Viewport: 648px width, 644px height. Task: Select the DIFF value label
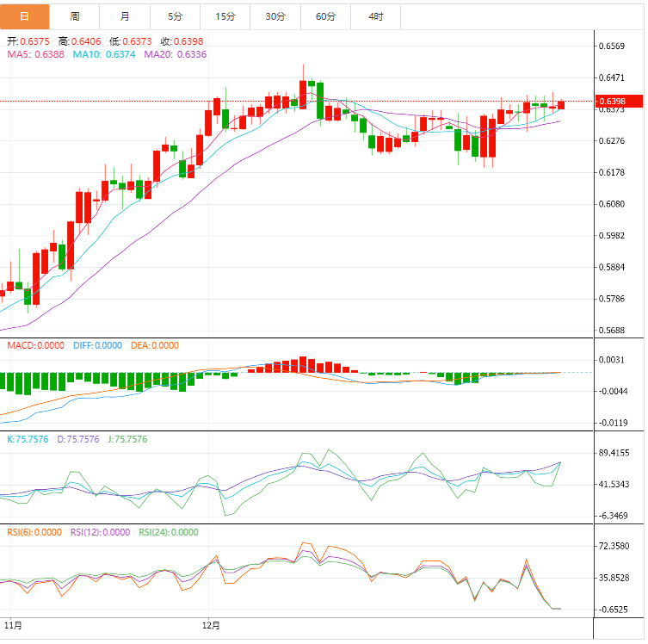[98, 345]
